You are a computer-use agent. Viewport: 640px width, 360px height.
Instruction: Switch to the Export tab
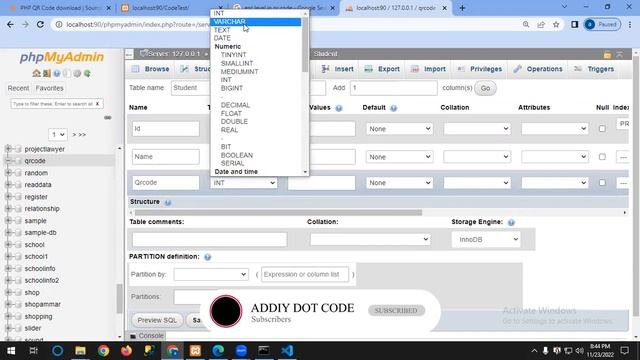click(382, 69)
